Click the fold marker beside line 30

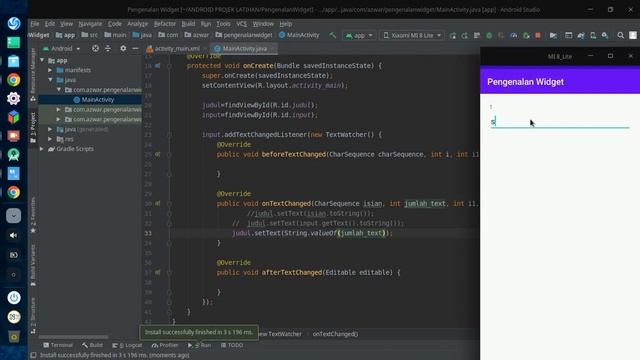tap(169, 204)
